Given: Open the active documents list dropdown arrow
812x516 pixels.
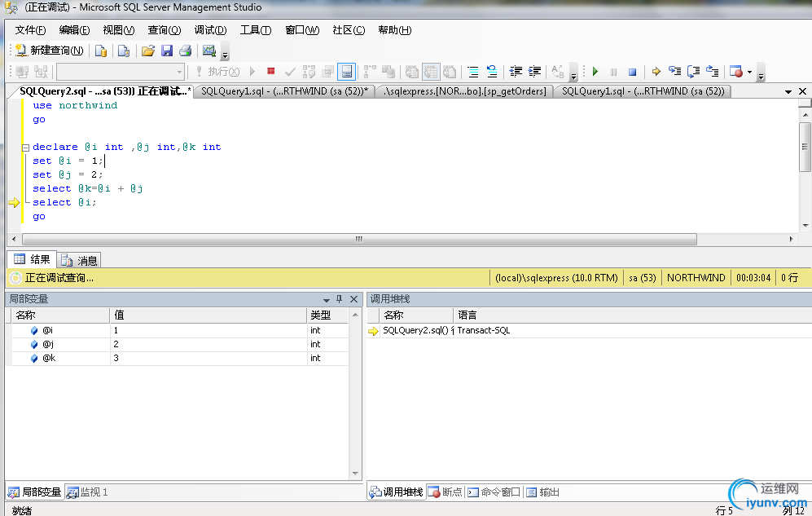Looking at the screenshot, I should [x=788, y=91].
